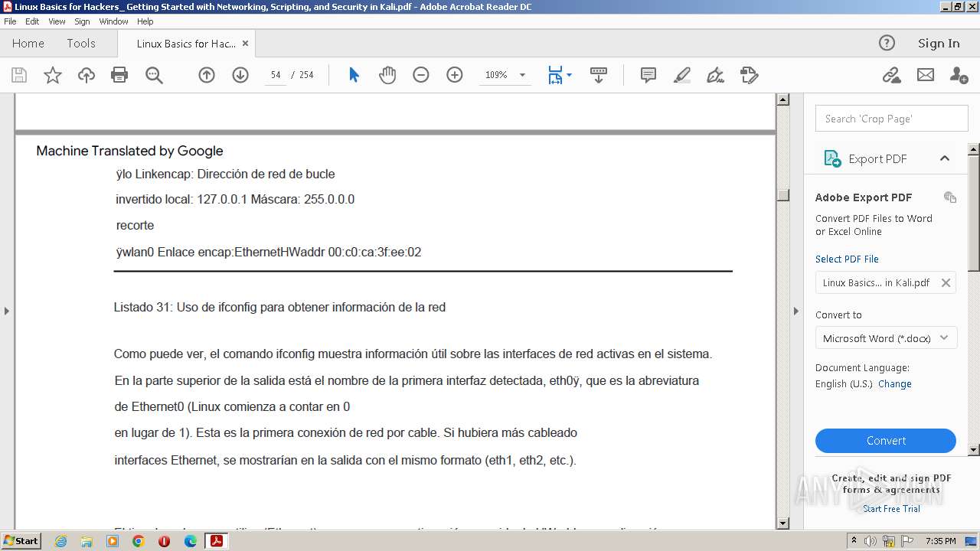Viewport: 980px width, 551px height.
Task: Click the Search 'Crop Page' box
Action: (892, 119)
